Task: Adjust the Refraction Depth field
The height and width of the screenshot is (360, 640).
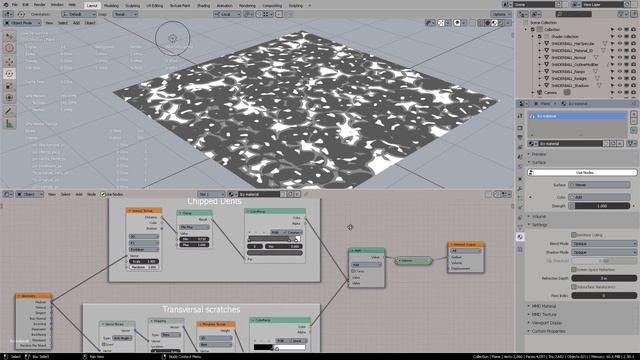Action: (604, 278)
